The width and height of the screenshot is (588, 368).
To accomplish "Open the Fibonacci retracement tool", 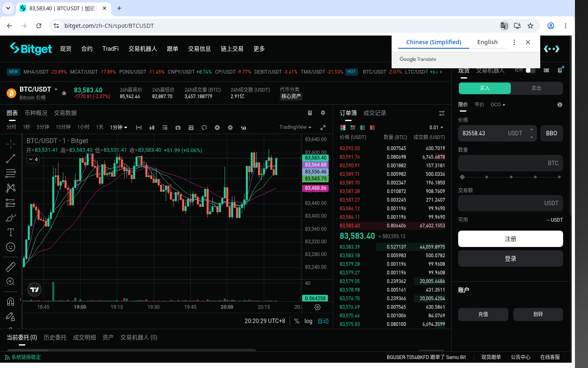I will point(11,173).
